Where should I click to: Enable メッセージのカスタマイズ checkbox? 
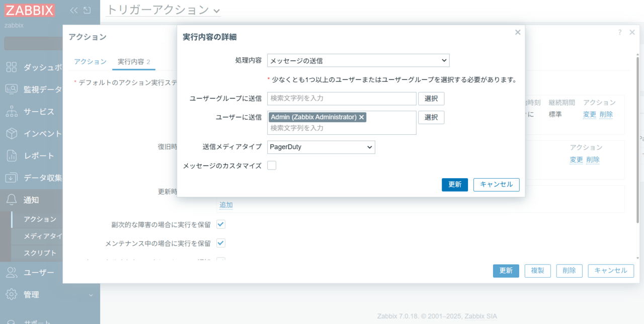(x=272, y=166)
